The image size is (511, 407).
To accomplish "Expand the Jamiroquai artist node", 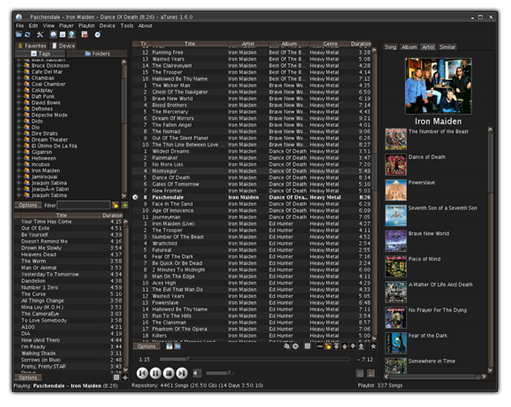I will point(19,177).
